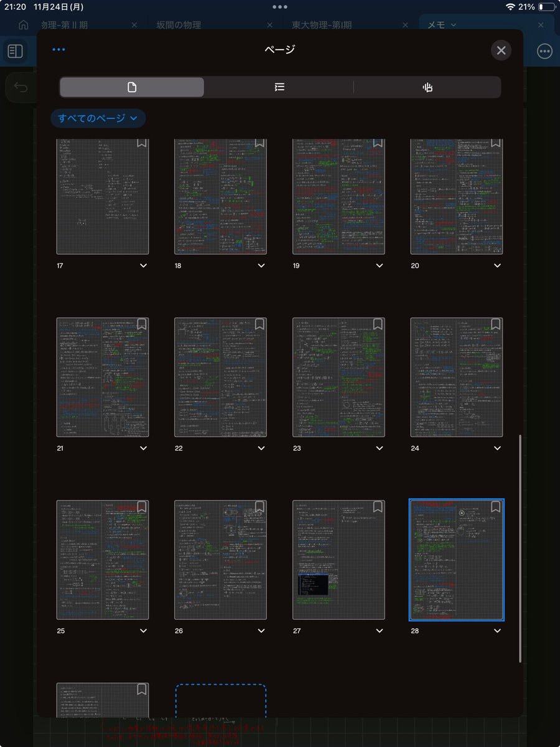The width and height of the screenshot is (560, 747).
Task: Expand the chevron menu for page 26
Action: 261,631
